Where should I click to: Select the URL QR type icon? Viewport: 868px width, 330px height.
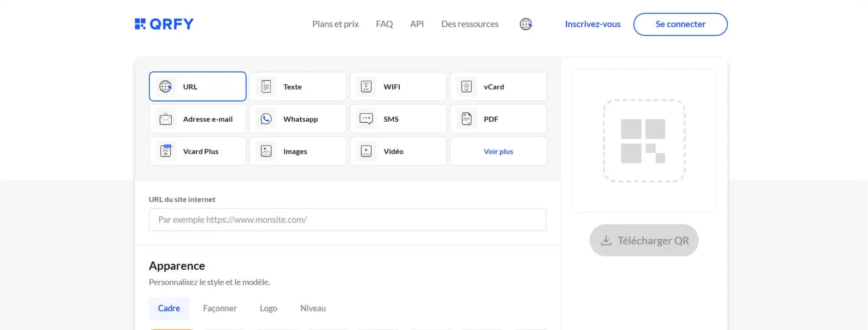[x=165, y=87]
